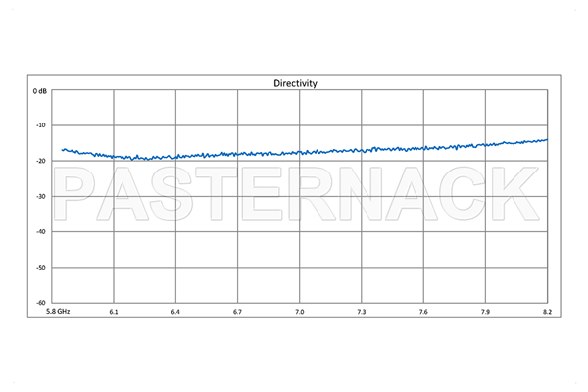Click the 8.2 x-axis end label
This screenshot has width=588, height=392.
tap(547, 312)
